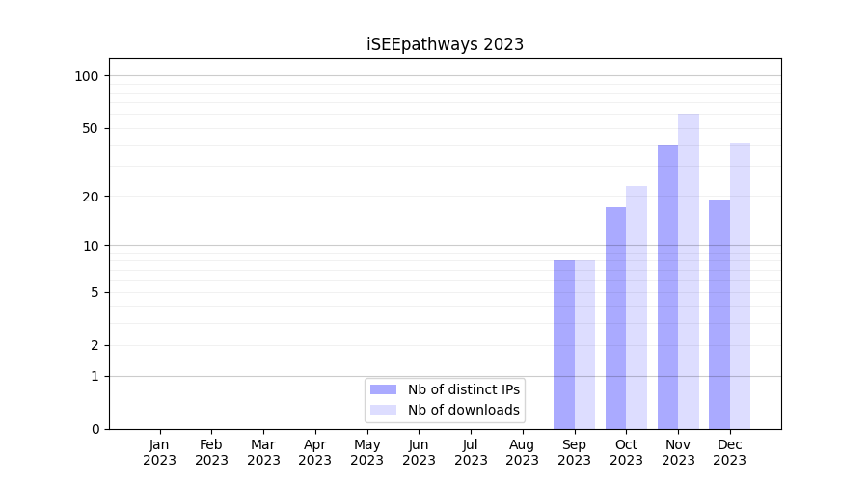Image resolution: width=868 pixels, height=482 pixels.
Task: Click the Jan 2023 x-axis label
Action: (160, 452)
